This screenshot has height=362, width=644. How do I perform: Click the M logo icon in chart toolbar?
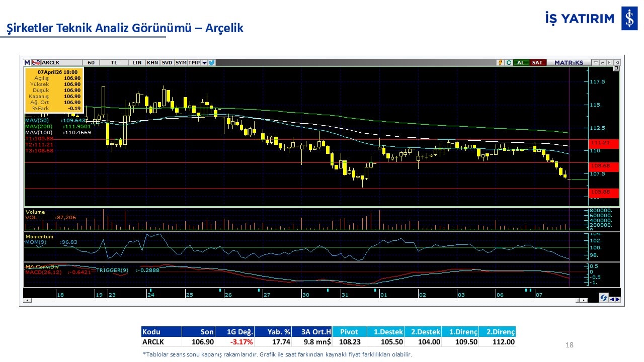pos(27,63)
